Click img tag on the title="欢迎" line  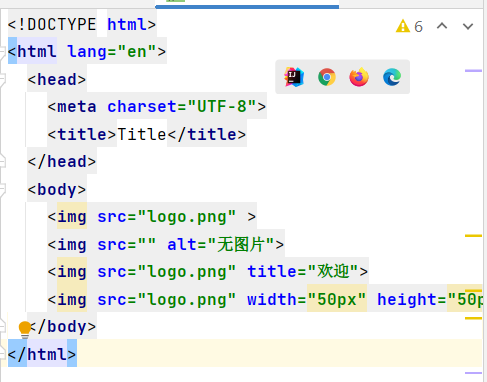click(72, 272)
